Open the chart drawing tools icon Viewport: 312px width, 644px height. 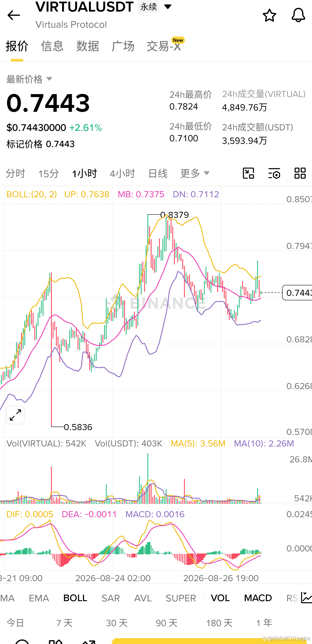pos(248,173)
